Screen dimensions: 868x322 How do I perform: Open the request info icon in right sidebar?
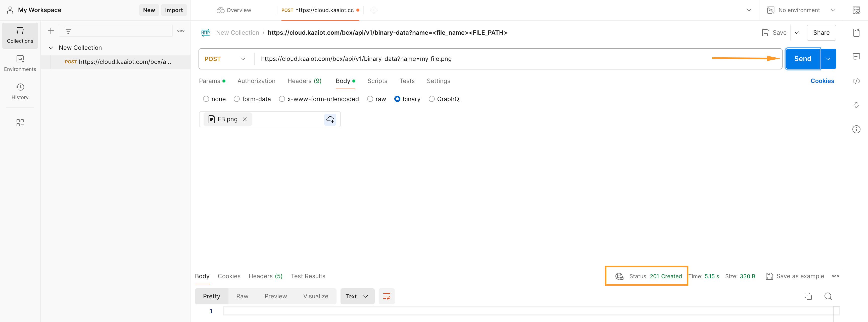pos(856,130)
